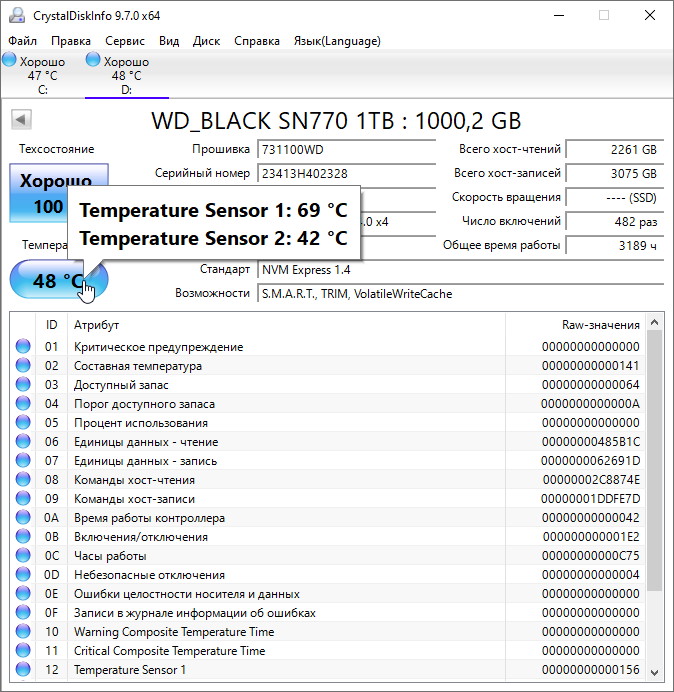Click status icon for Часы работы row
The height and width of the screenshot is (692, 674).
point(23,555)
